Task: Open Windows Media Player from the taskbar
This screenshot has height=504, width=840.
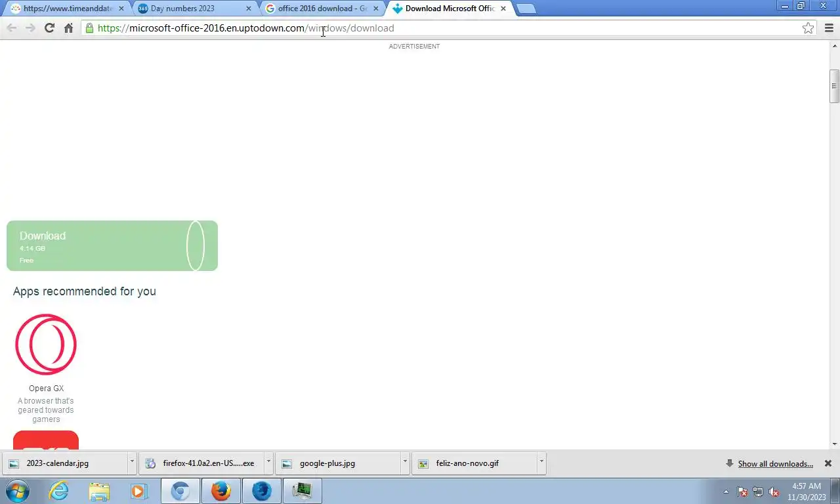Action: (x=138, y=491)
